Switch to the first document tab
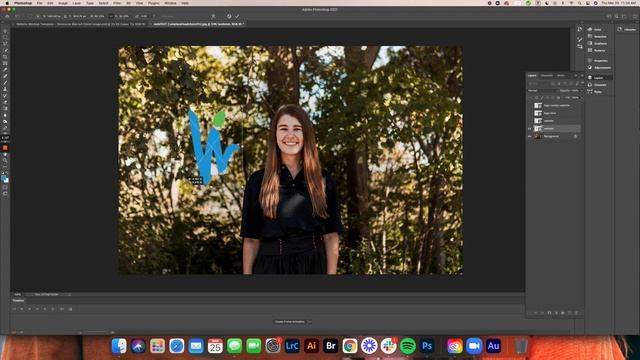 [80, 24]
